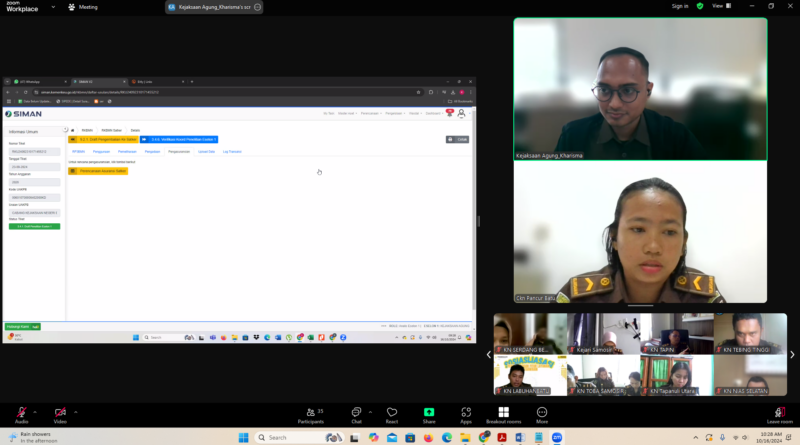Expand the chat options arrow
This screenshot has height=445, width=800.
tap(372, 411)
